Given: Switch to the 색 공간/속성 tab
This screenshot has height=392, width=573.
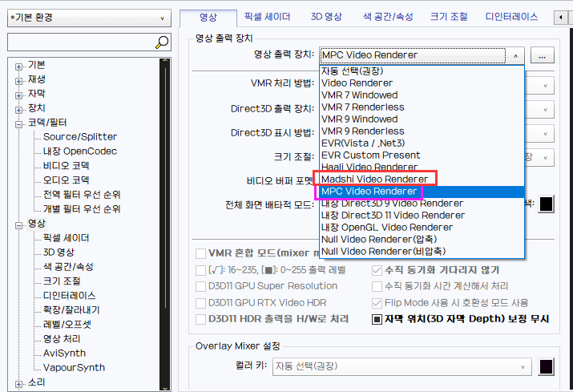Looking at the screenshot, I should (x=388, y=17).
